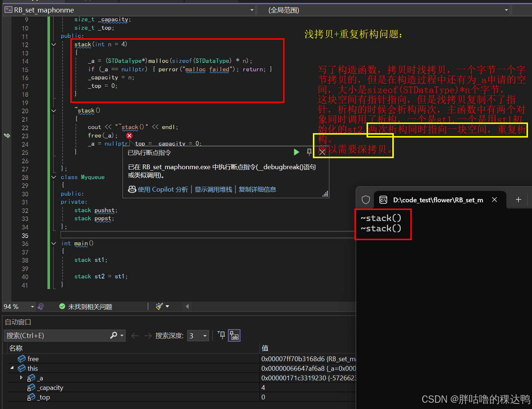Click the magnifier search icon in 自动窗口

coord(114,335)
